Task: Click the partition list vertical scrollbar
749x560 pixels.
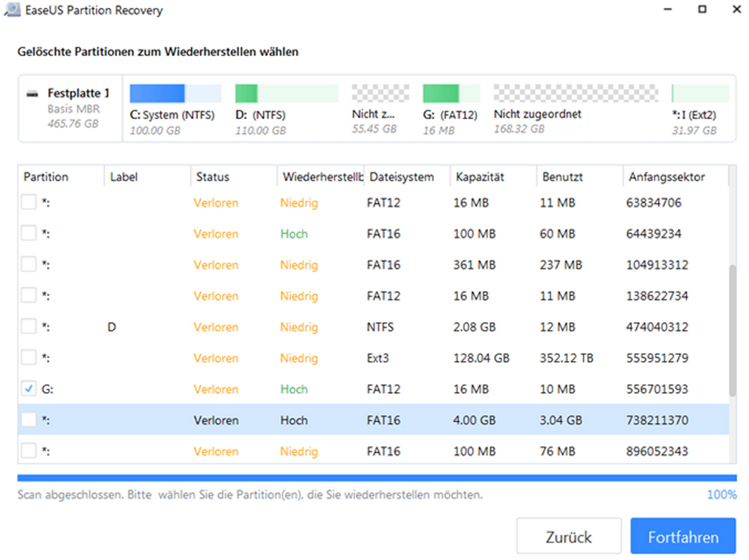Action: tap(732, 329)
